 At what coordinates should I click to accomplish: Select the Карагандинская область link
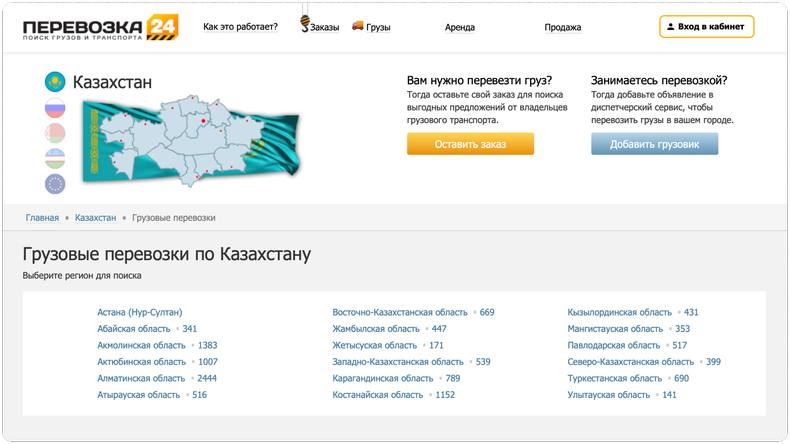click(x=383, y=378)
